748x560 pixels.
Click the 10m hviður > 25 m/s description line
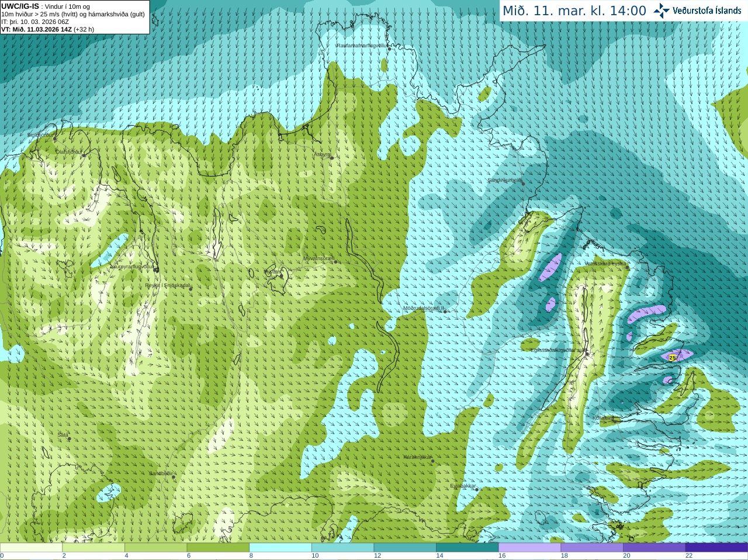tap(73, 14)
